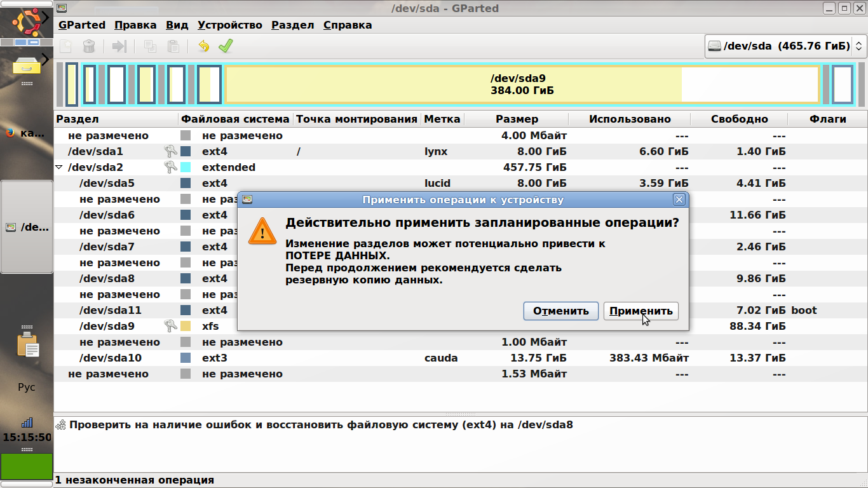
Task: Click the trash can Delete partition icon
Action: click(x=89, y=46)
